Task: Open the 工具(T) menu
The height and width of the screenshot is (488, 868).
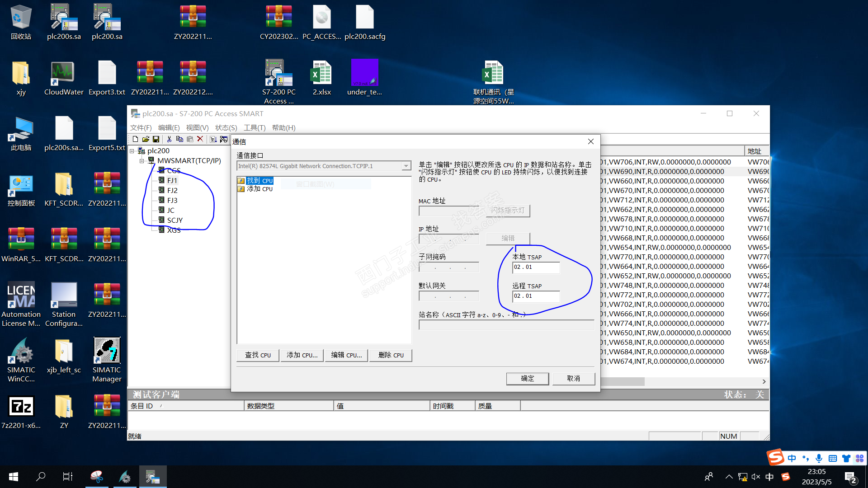Action: (254, 128)
